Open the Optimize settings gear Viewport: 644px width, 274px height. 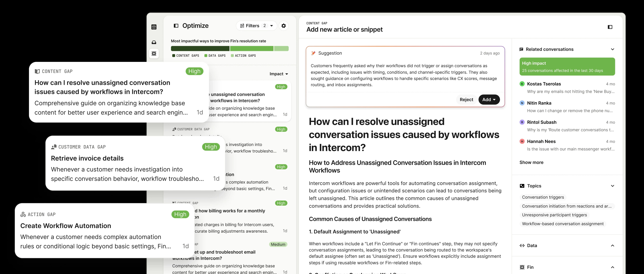pos(283,25)
